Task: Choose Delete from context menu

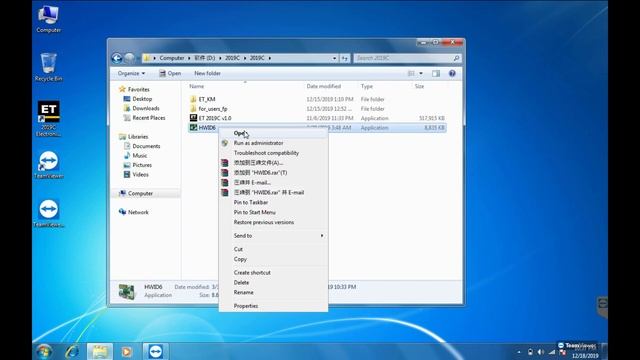Action: pos(273,282)
